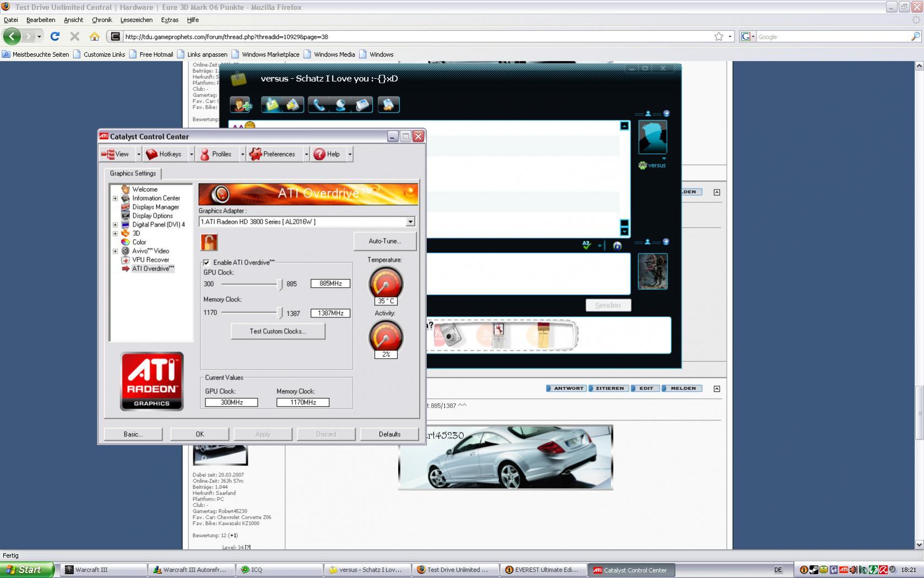Click the camera ad image in ICQ
The height and width of the screenshot is (578, 924).
451,335
